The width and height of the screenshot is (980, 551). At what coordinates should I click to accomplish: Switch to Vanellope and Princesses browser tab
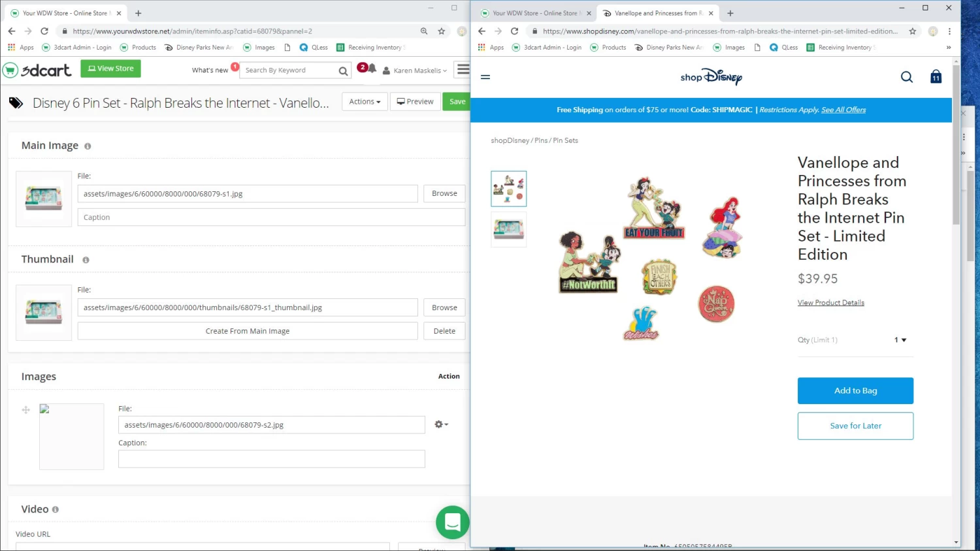tap(658, 13)
